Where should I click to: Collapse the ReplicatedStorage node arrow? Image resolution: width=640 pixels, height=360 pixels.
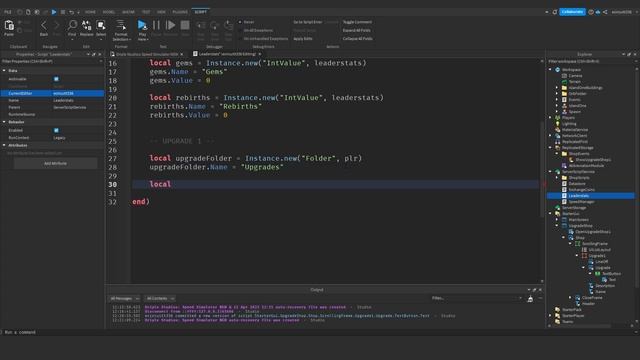pos(550,148)
